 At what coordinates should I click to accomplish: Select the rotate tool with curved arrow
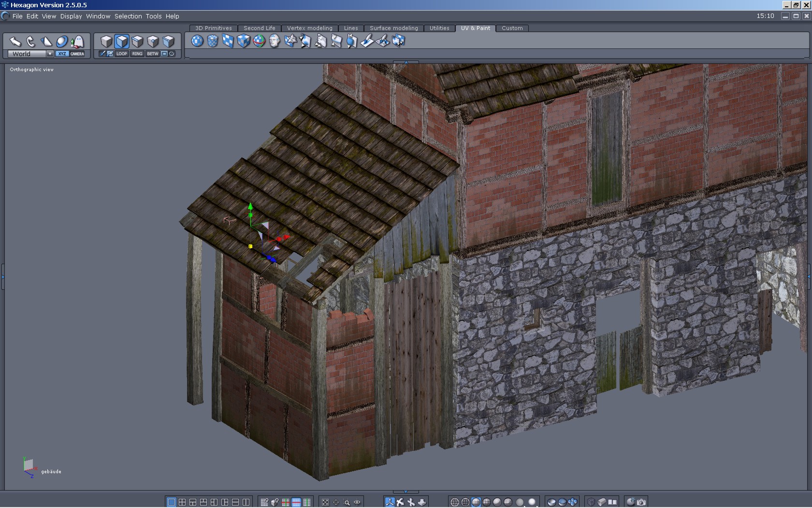click(x=30, y=42)
